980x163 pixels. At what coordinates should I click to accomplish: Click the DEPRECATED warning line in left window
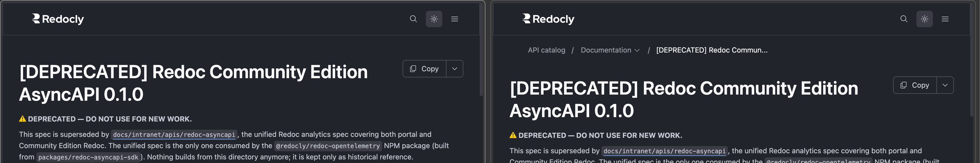(x=105, y=119)
